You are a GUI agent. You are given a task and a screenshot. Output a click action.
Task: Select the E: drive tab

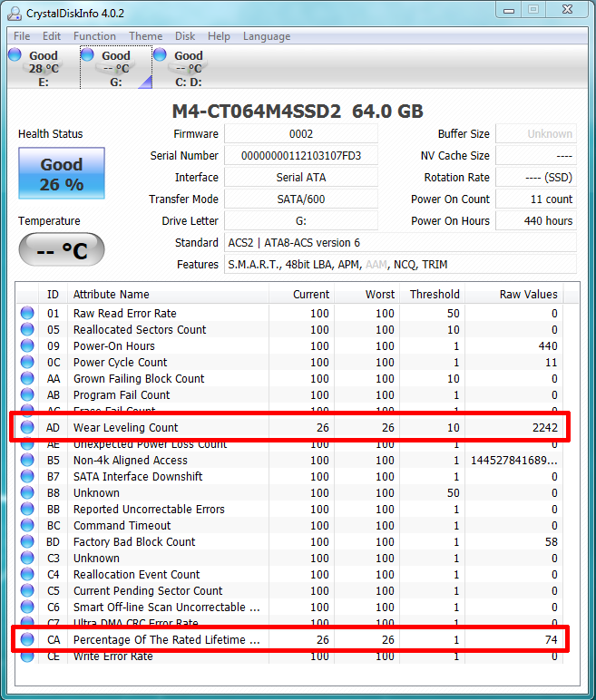[44, 68]
